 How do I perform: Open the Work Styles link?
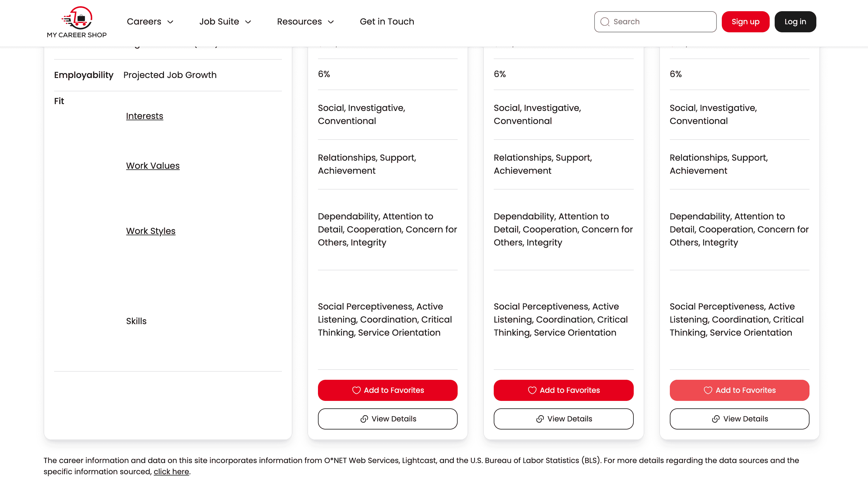(x=151, y=231)
